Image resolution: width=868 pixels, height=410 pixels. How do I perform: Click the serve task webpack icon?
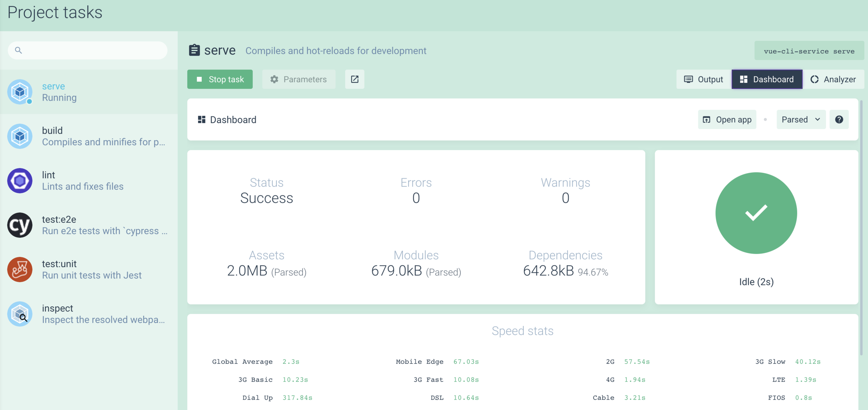pos(20,92)
